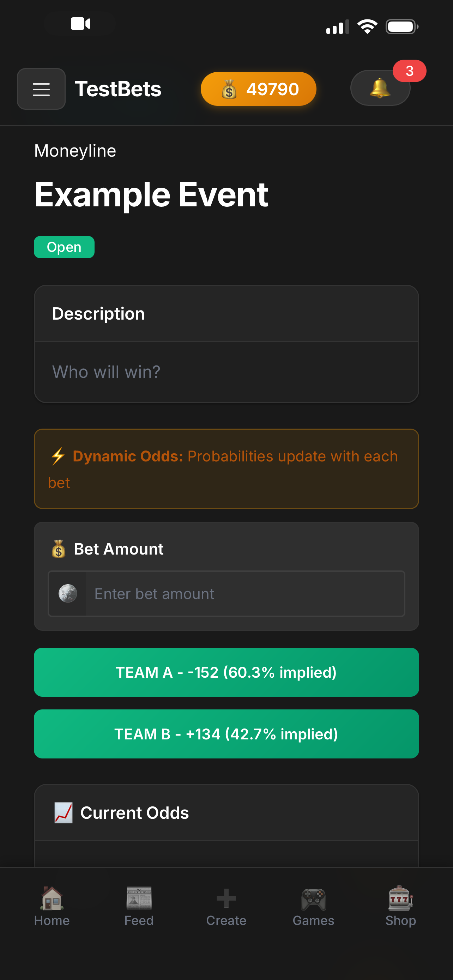Click the red notification badge showing 3
The image size is (453, 980).
(x=410, y=71)
